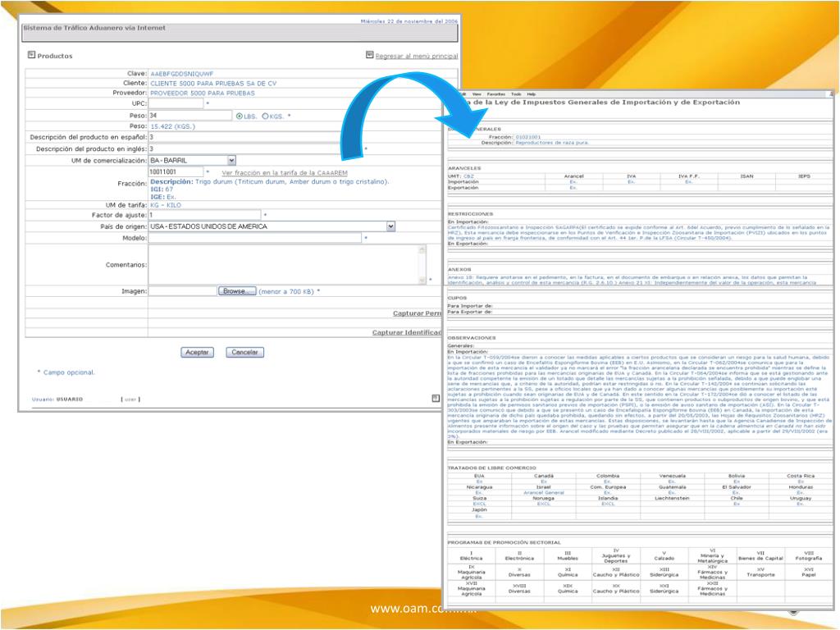840x630 pixels.
Task: Open the Help menu in the tariff window
Action: click(531, 94)
